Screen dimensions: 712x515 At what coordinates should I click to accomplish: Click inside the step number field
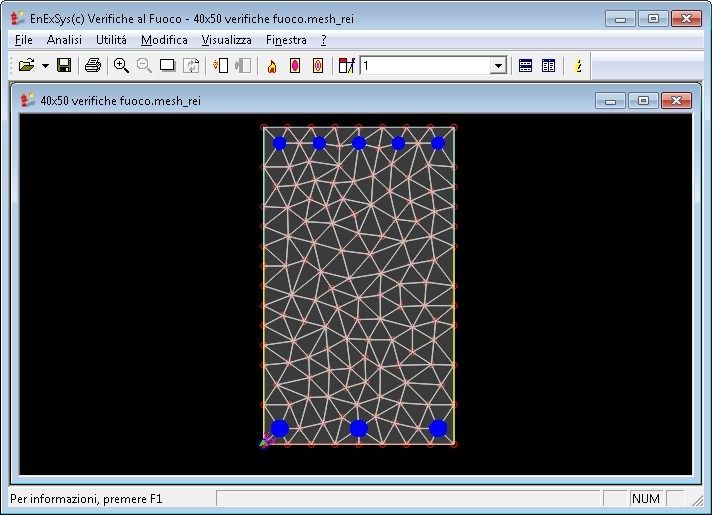[x=425, y=66]
